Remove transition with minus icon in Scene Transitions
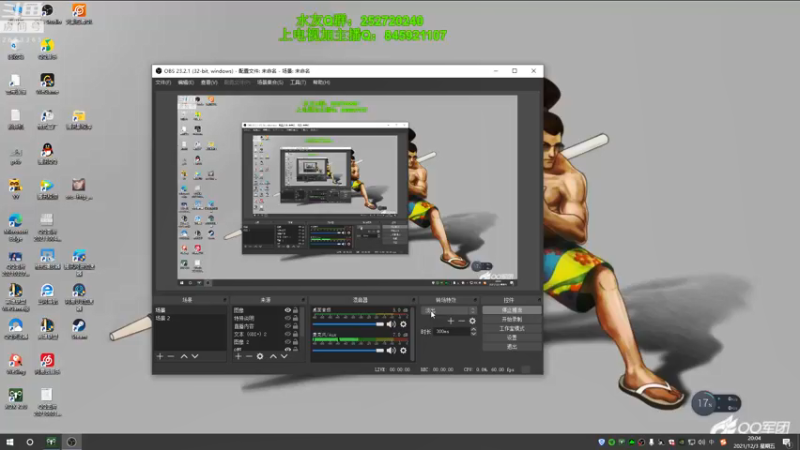 [x=461, y=321]
